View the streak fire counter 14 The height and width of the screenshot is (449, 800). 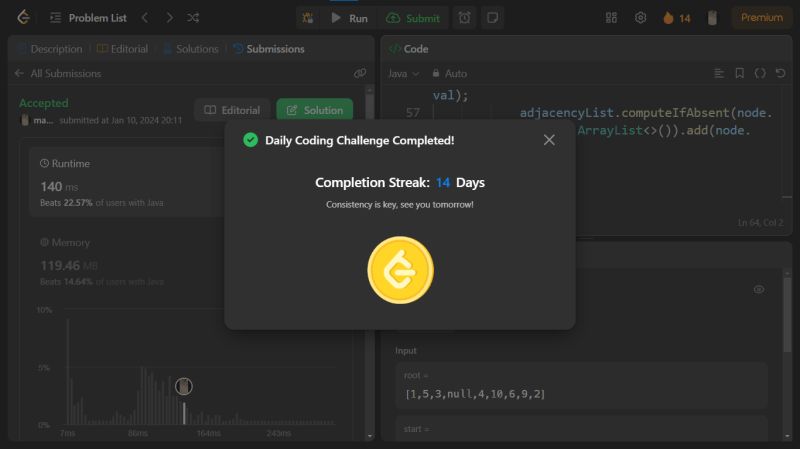pos(677,18)
